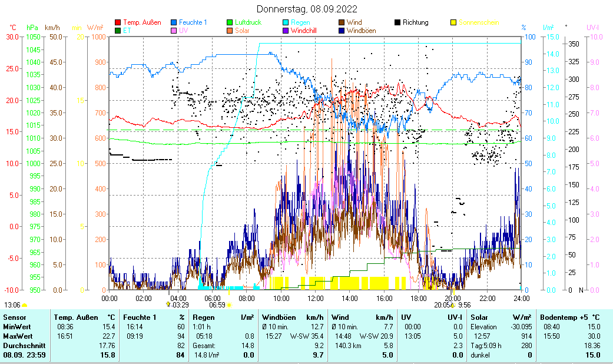Click the black Richtung legend swatch
613x364 pixels.
coord(397,23)
